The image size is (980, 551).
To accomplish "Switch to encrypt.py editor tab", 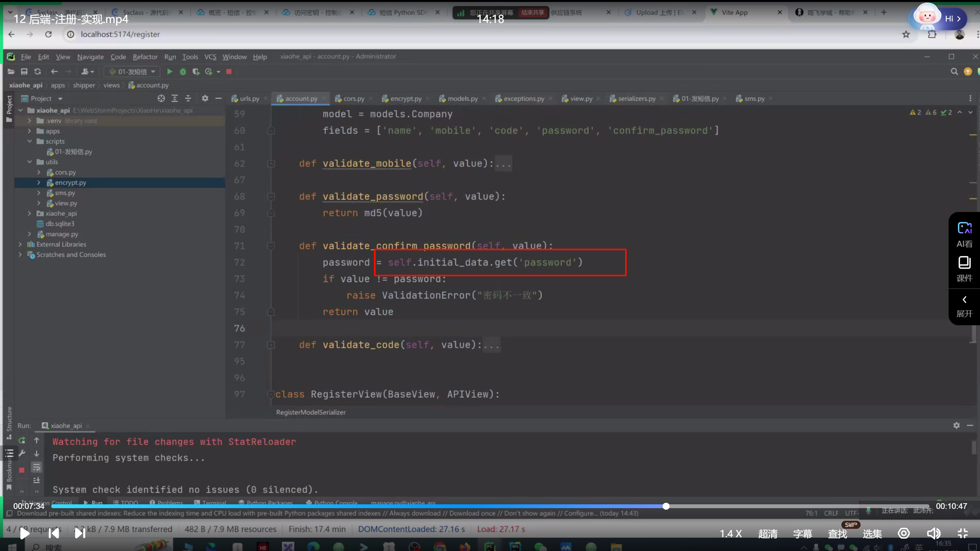I will click(x=405, y=99).
